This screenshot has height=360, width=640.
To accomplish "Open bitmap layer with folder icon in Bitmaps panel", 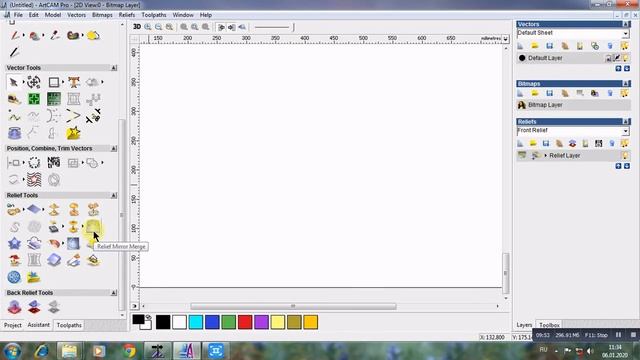I will click(x=535, y=93).
